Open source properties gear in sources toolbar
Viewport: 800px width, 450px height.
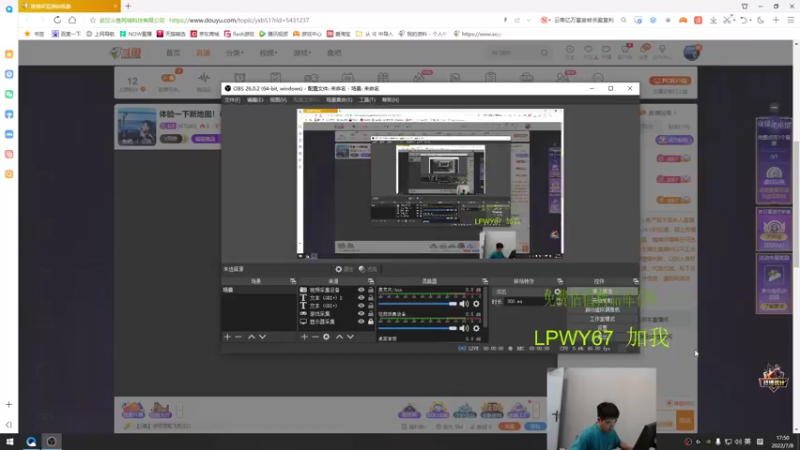[x=327, y=337]
